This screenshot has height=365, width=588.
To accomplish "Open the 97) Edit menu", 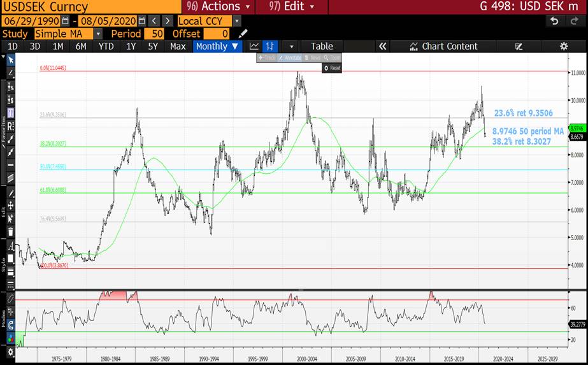I will (291, 6).
